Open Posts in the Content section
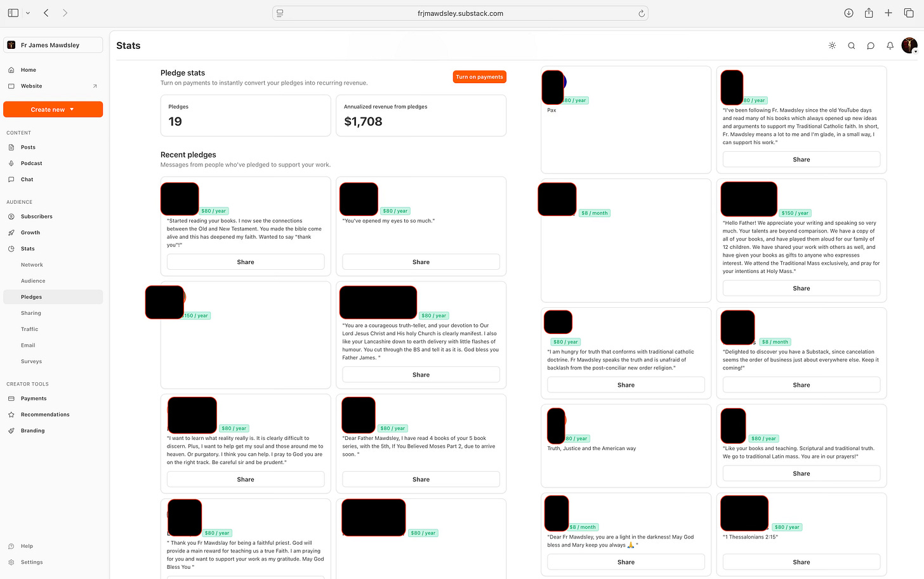 pos(53,147)
